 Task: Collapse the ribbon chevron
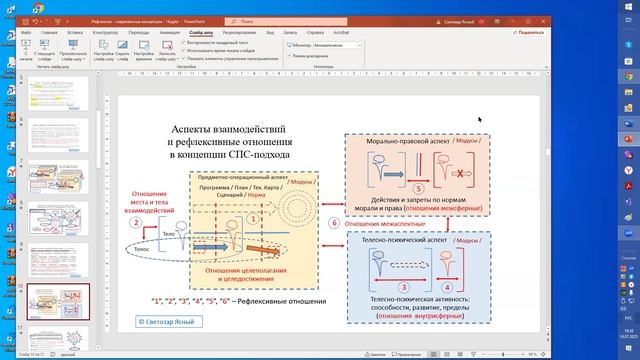[x=546, y=67]
